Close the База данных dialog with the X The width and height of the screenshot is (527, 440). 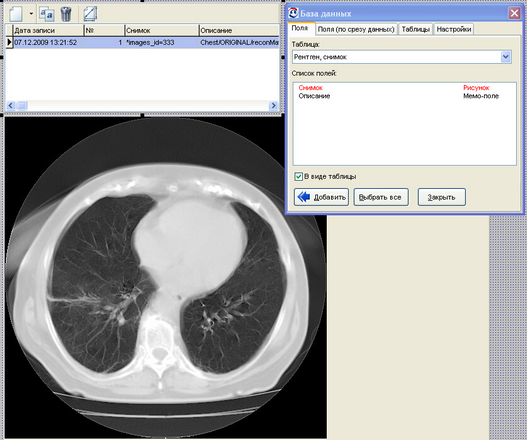click(x=514, y=13)
